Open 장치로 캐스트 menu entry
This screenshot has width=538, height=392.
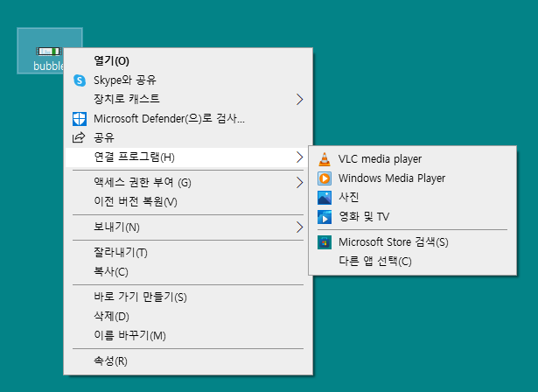(188, 100)
